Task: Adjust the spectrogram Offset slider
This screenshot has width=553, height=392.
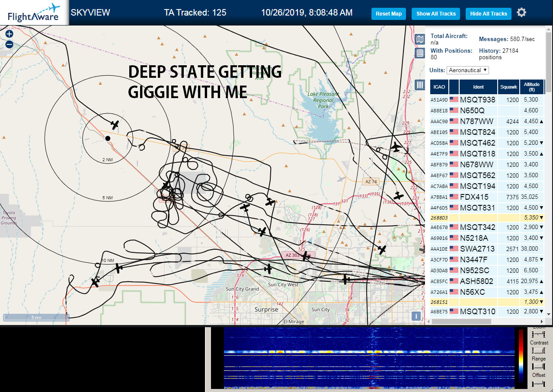Action: tap(538, 383)
